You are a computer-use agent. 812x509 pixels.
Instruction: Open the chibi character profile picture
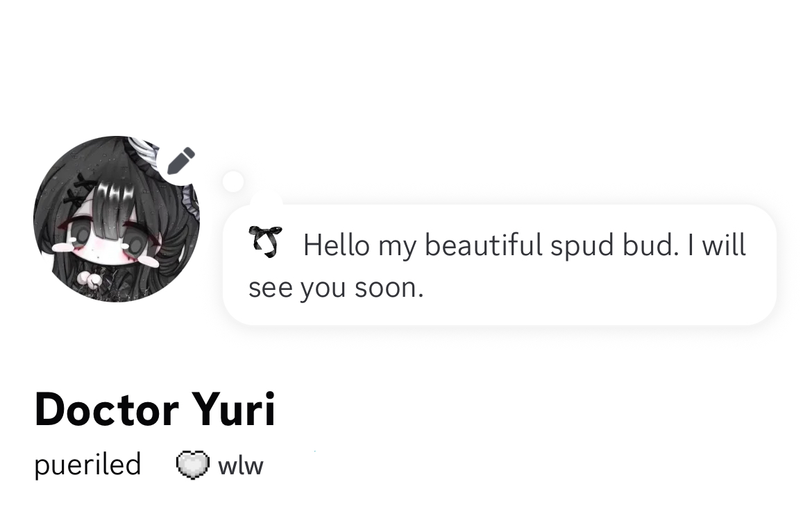(x=117, y=219)
